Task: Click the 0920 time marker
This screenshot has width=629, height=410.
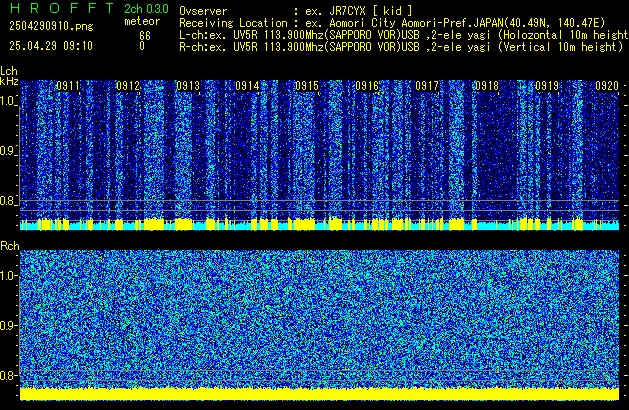Action: [607, 86]
